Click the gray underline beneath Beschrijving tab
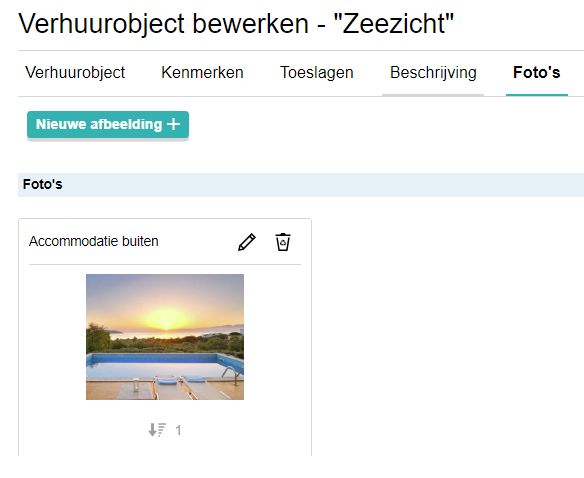The image size is (584, 478). point(433,95)
